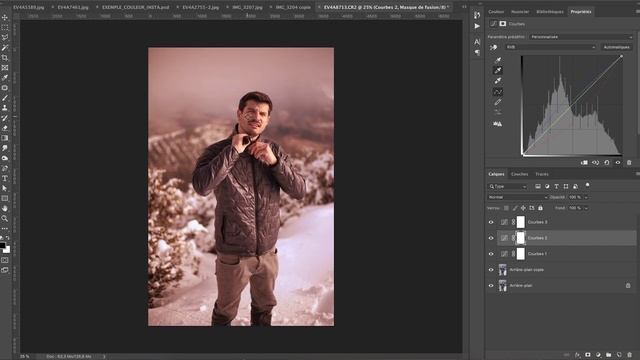View the previous adjustment state
640x360 pixels.
pyautogui.click(x=596, y=162)
